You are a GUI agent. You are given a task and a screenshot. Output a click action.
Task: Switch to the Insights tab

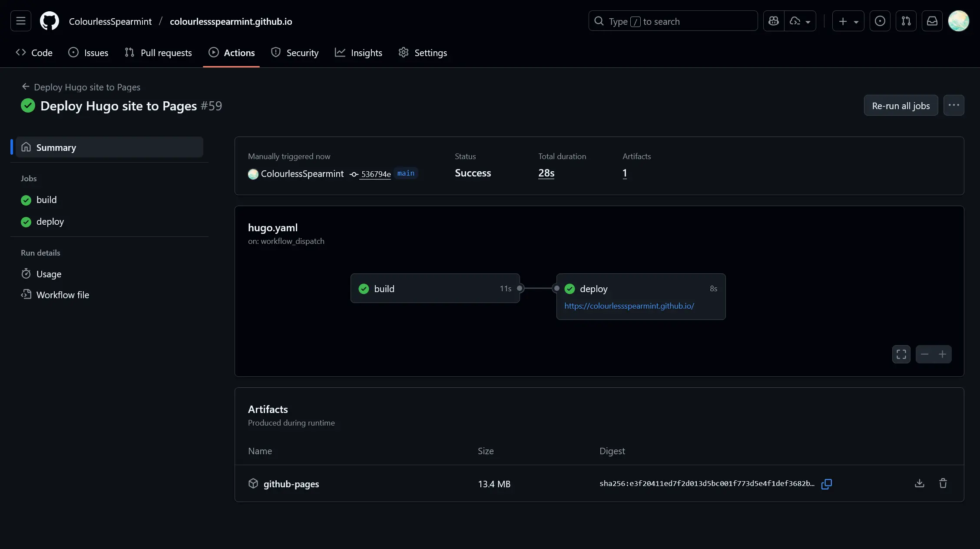[x=358, y=53]
